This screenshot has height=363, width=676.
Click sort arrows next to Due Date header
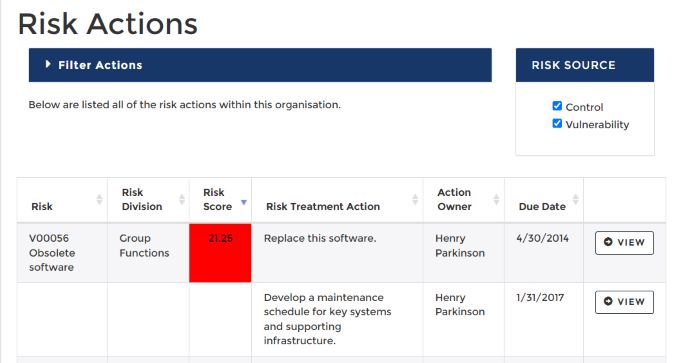[576, 200]
